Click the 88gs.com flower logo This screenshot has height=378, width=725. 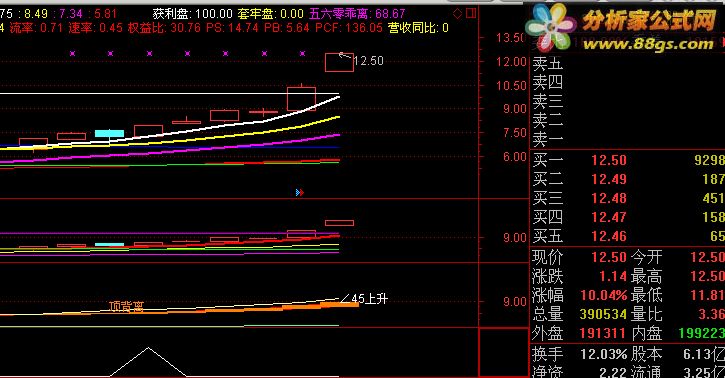[x=551, y=28]
